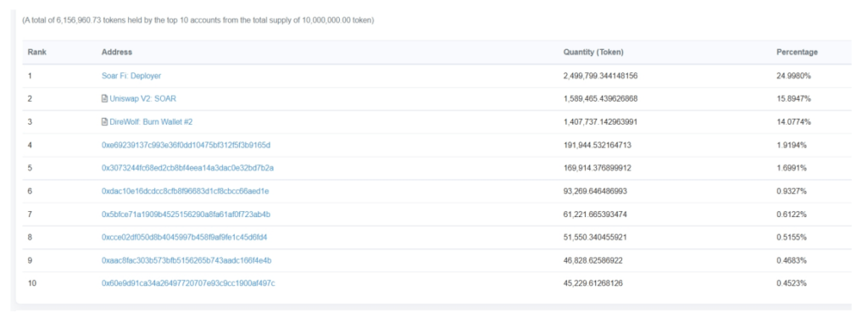Click the rank number 5 cell
This screenshot has width=868, height=335.
click(x=30, y=168)
